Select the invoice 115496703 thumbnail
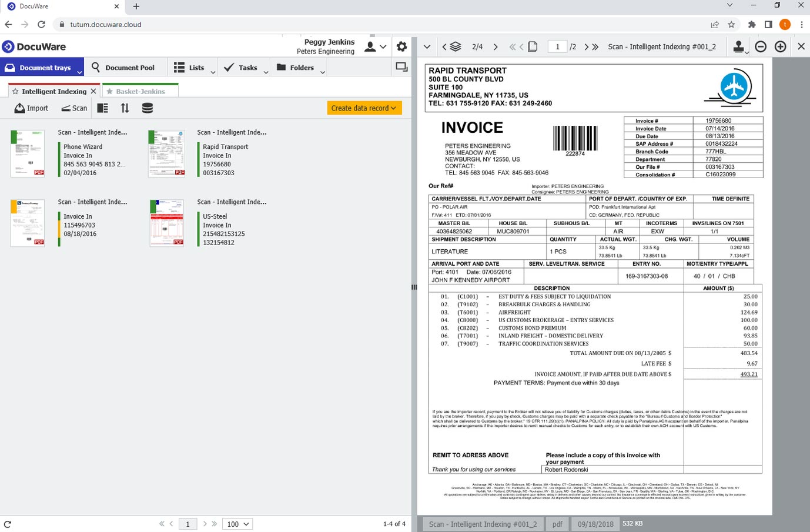810x532 pixels. pos(28,223)
